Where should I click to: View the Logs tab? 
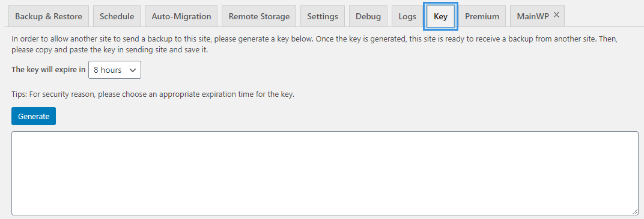[x=407, y=16]
